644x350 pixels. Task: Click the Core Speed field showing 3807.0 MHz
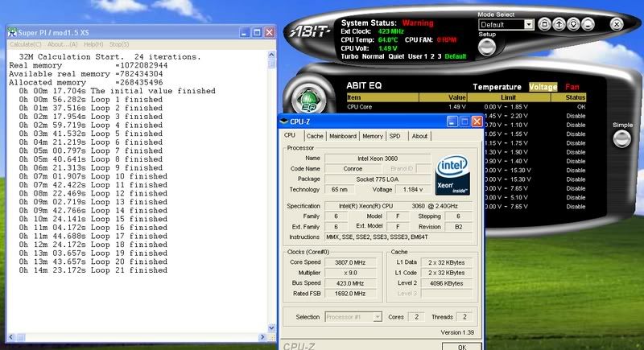[350, 262]
